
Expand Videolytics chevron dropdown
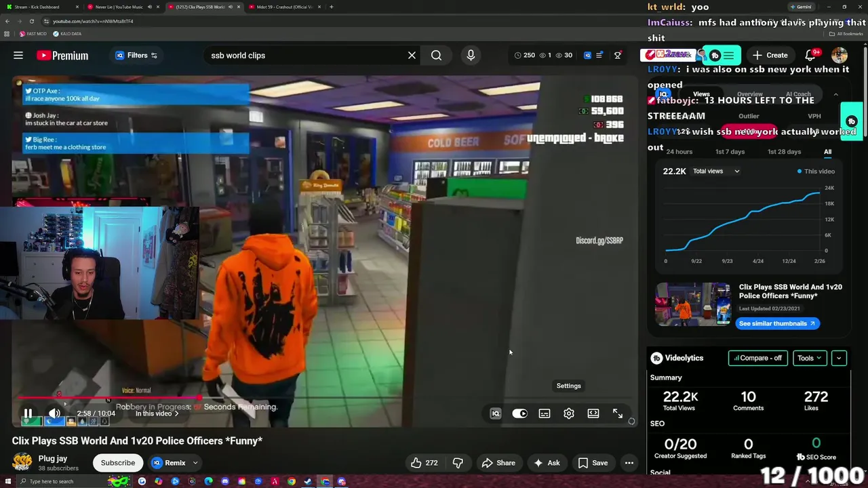(839, 358)
